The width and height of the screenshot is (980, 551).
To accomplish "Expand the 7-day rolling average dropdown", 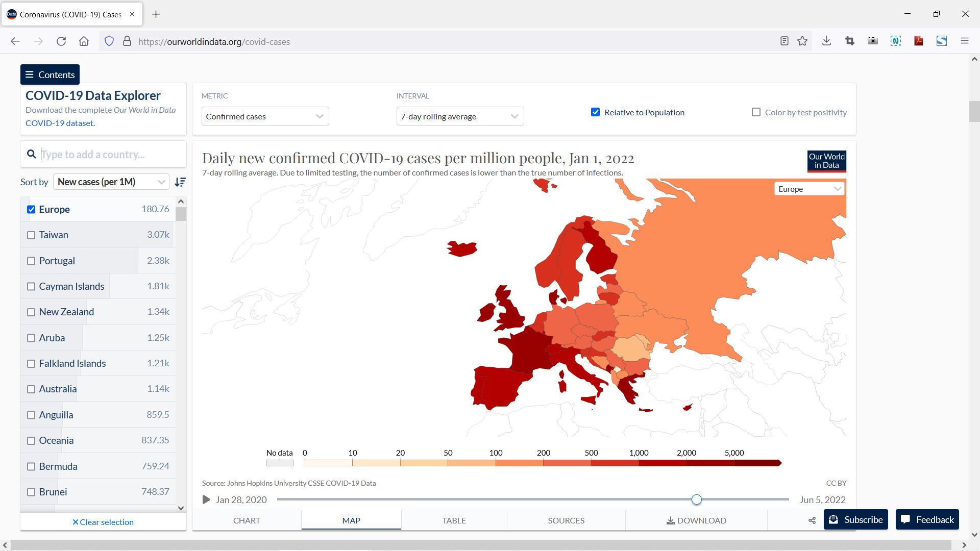I will tap(460, 116).
